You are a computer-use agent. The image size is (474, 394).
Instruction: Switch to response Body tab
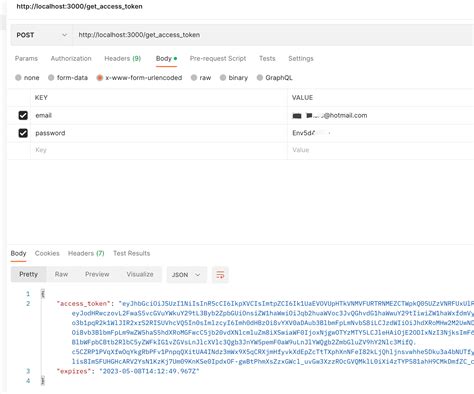[x=18, y=253]
